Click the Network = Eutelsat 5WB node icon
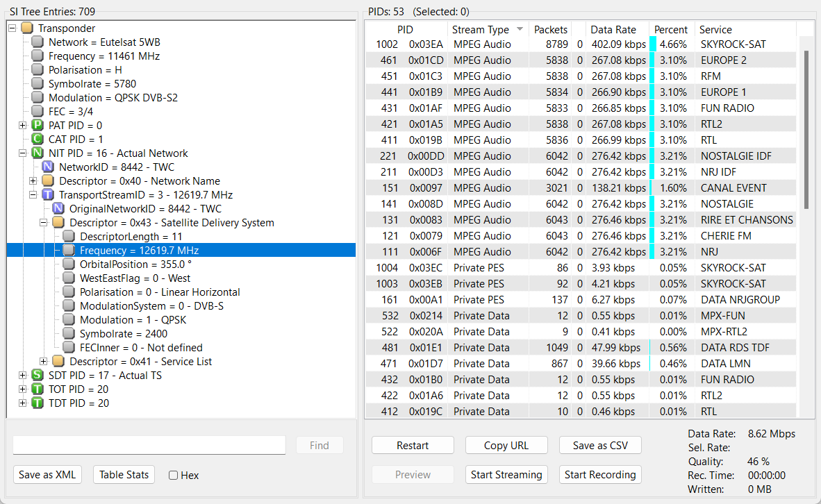Screen dimensions: 821x504 pyautogui.click(x=38, y=42)
